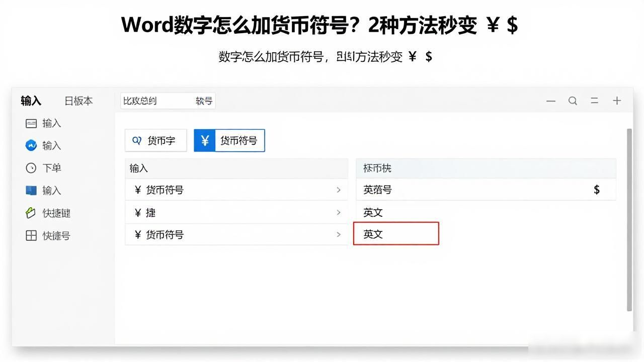Expand the chevron on the last ¥ 货币符号 row
The width and height of the screenshot is (644, 362).
[x=339, y=234]
